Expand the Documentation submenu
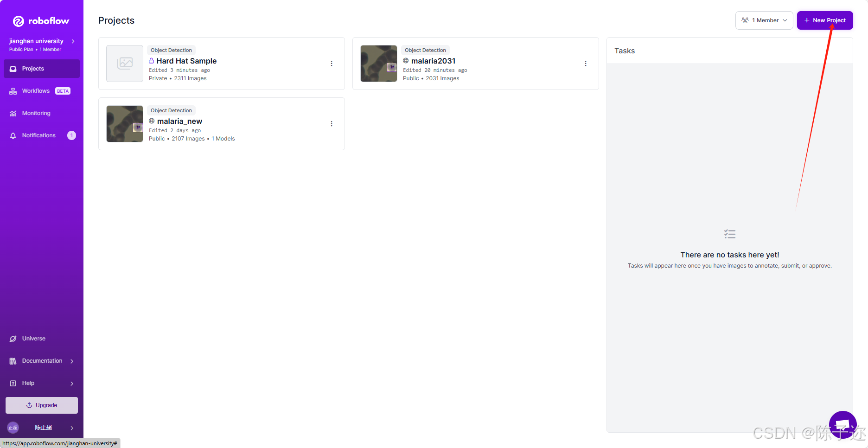The height and width of the screenshot is (448, 868). pos(42,361)
